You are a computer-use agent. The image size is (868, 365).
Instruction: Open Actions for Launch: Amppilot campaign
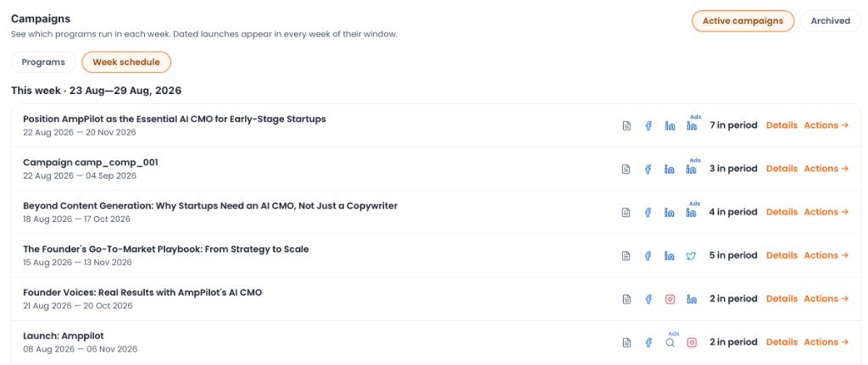point(826,342)
